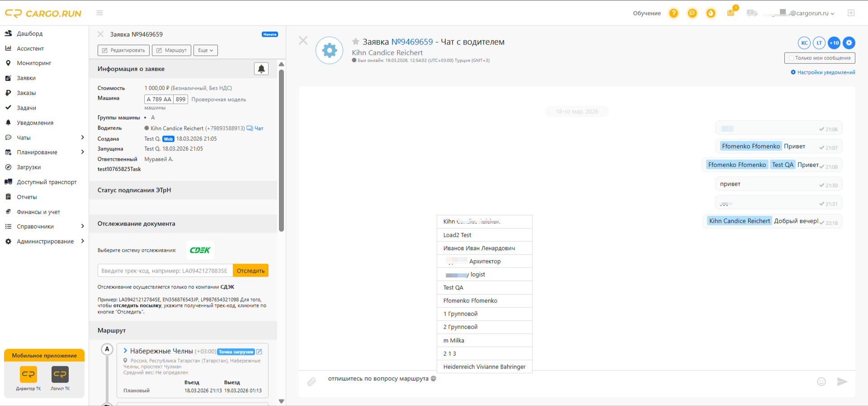This screenshot has width=868, height=406.
Task: Click the edit icon on Набережные Челны point
Action: tap(259, 352)
